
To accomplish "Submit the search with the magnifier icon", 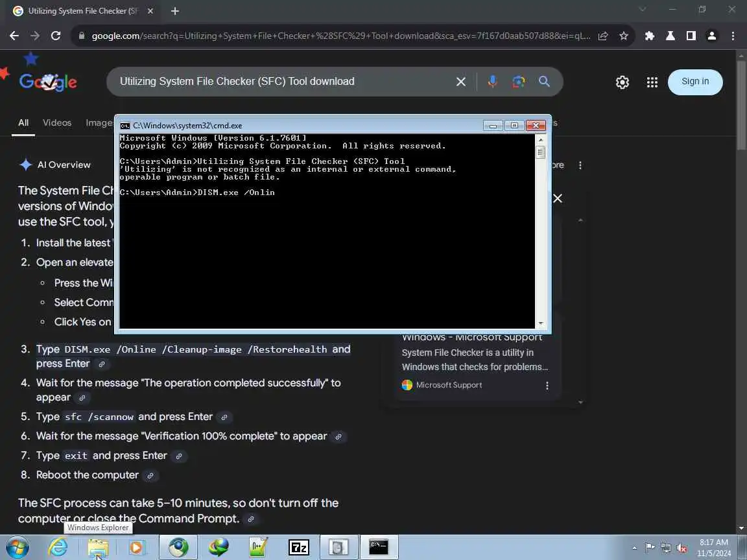I will click(x=544, y=82).
